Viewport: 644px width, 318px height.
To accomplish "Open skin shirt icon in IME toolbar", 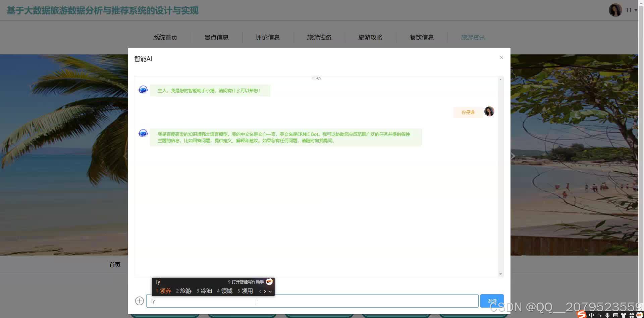I will click(x=624, y=315).
